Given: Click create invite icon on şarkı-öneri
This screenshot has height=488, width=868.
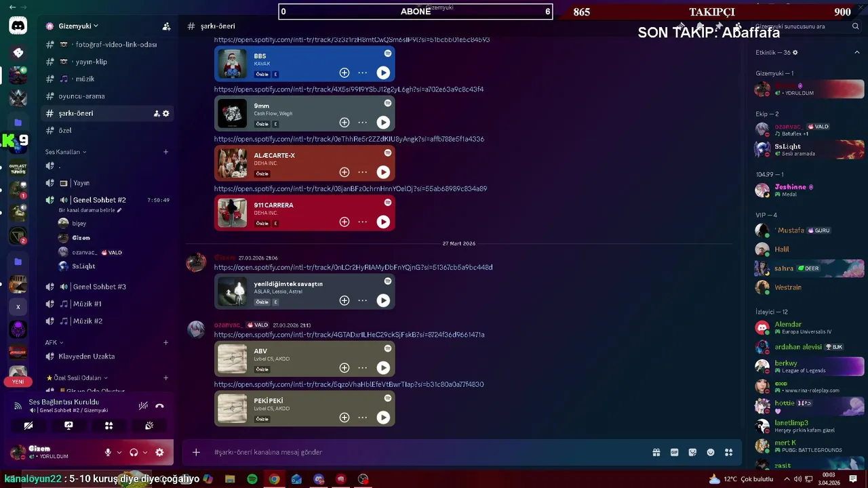Looking at the screenshot, I should 157,113.
